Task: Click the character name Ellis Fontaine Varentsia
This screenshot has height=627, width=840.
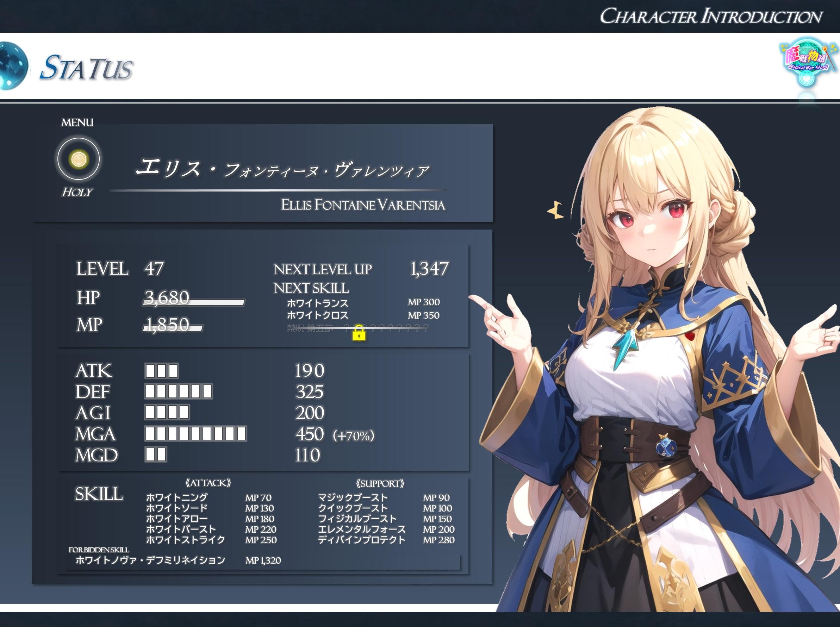Action: (x=363, y=205)
